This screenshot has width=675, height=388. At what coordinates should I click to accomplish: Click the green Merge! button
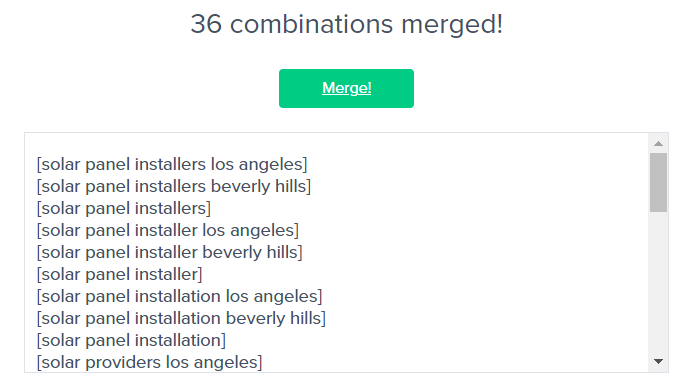point(346,88)
